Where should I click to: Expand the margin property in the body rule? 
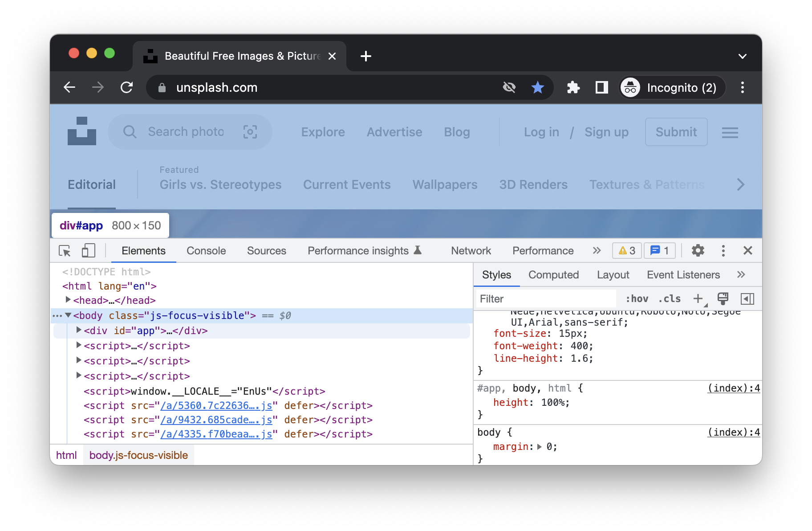pyautogui.click(x=540, y=446)
